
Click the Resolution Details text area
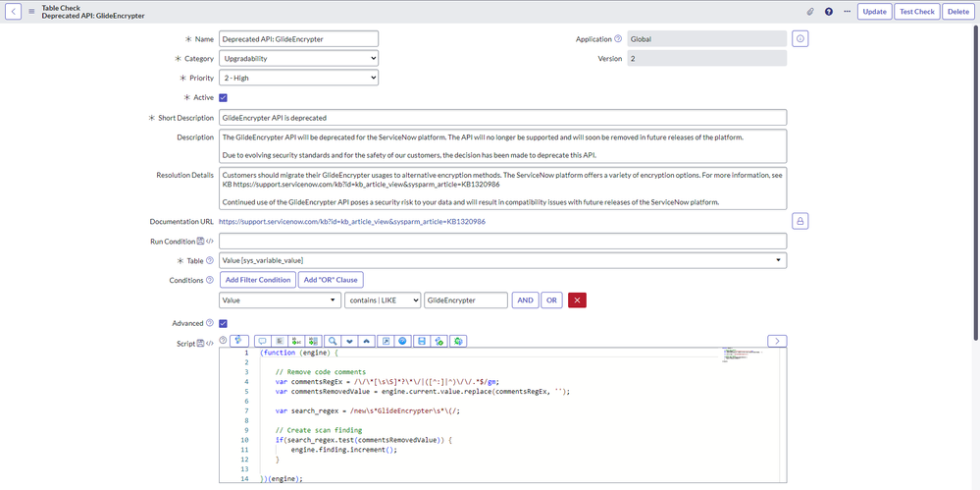(503, 189)
